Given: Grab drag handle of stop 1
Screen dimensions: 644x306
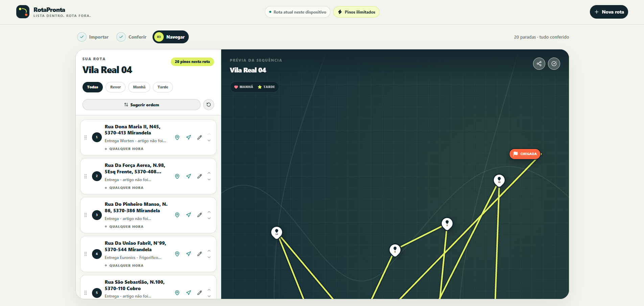Looking at the screenshot, I should pos(86,137).
